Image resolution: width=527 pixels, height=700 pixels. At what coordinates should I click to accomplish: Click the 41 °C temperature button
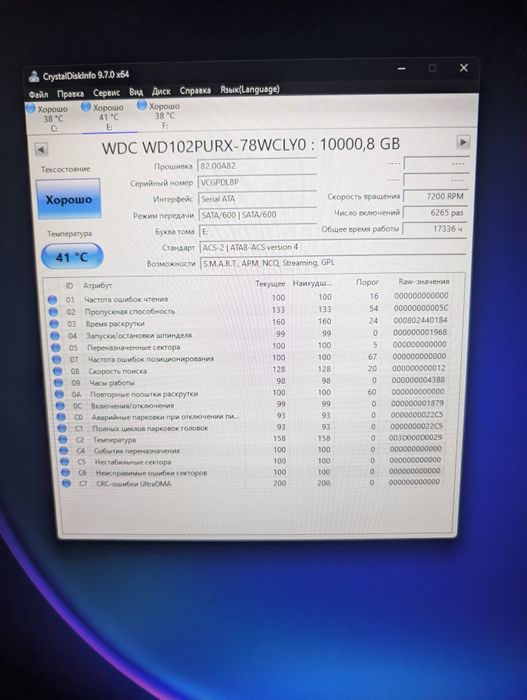pos(72,257)
